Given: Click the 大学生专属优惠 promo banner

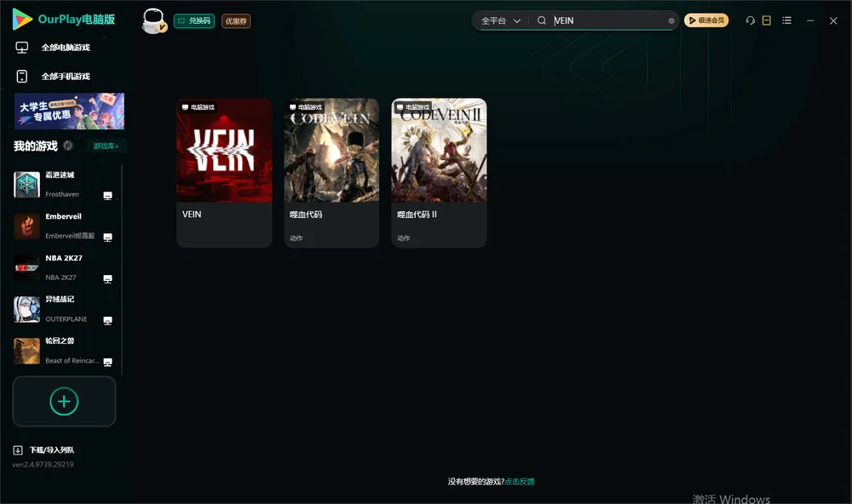Looking at the screenshot, I should point(69,112).
